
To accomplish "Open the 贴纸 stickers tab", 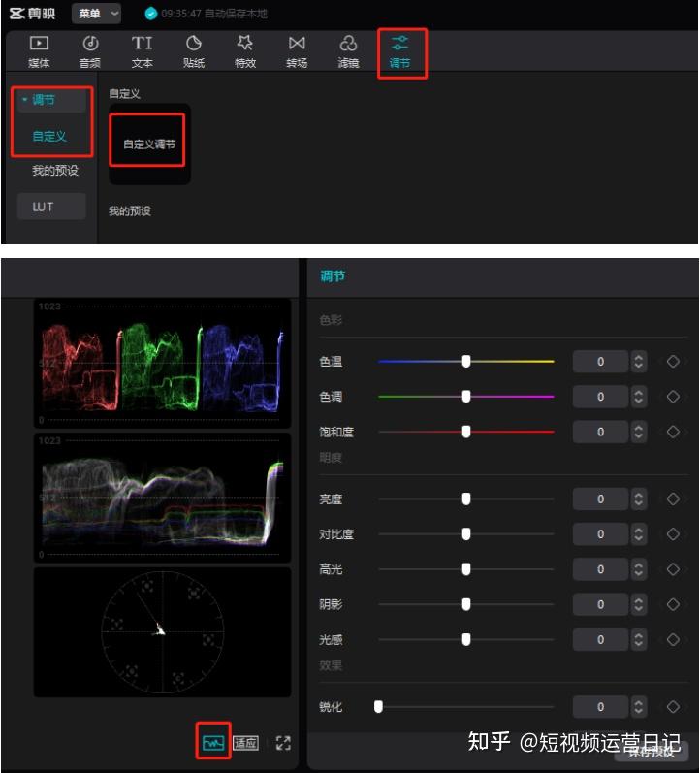I will (194, 51).
